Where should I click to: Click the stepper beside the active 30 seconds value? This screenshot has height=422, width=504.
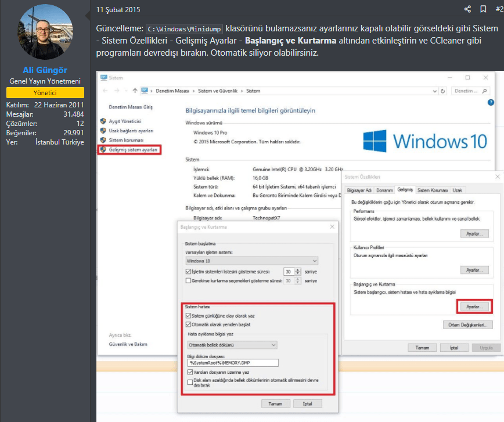pyautogui.click(x=298, y=272)
